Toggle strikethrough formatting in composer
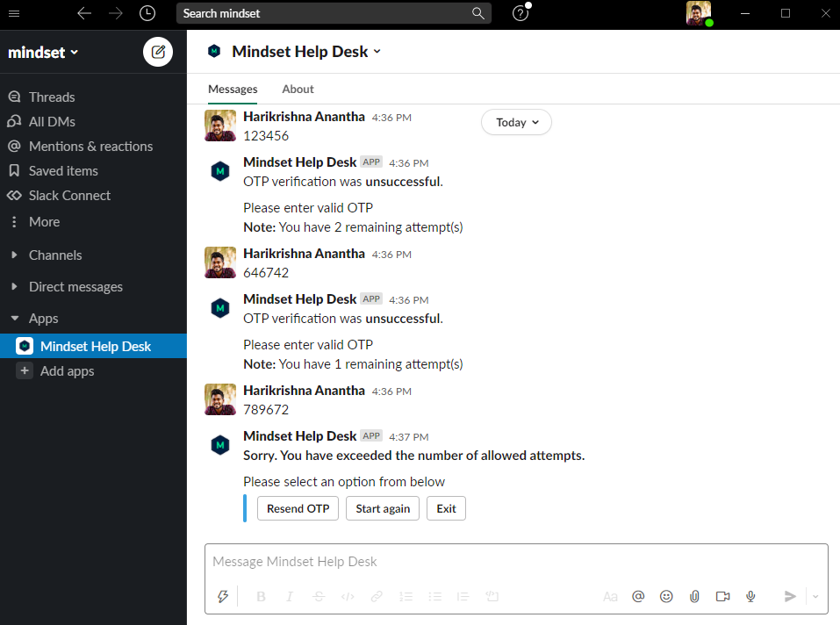This screenshot has width=840, height=625. (319, 596)
